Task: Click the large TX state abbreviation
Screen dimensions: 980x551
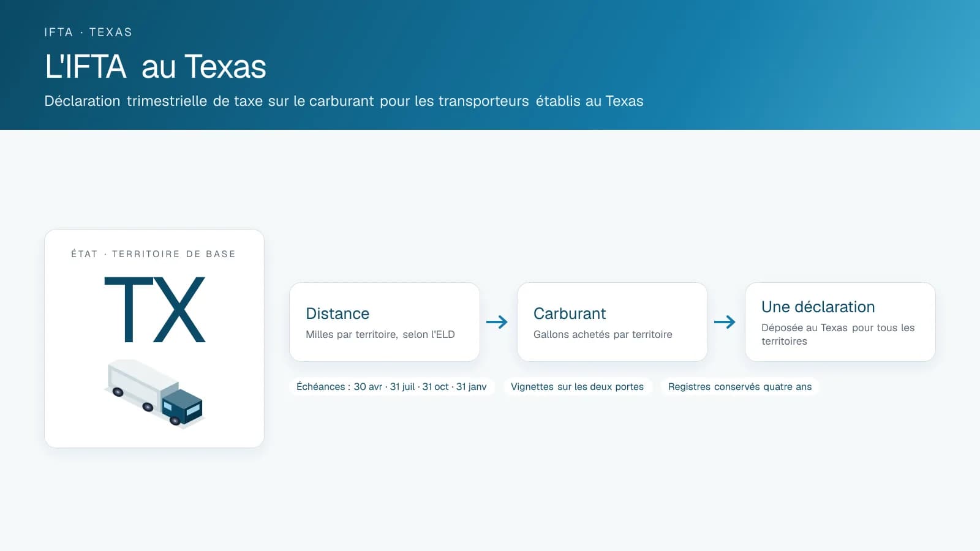Action: (x=154, y=309)
